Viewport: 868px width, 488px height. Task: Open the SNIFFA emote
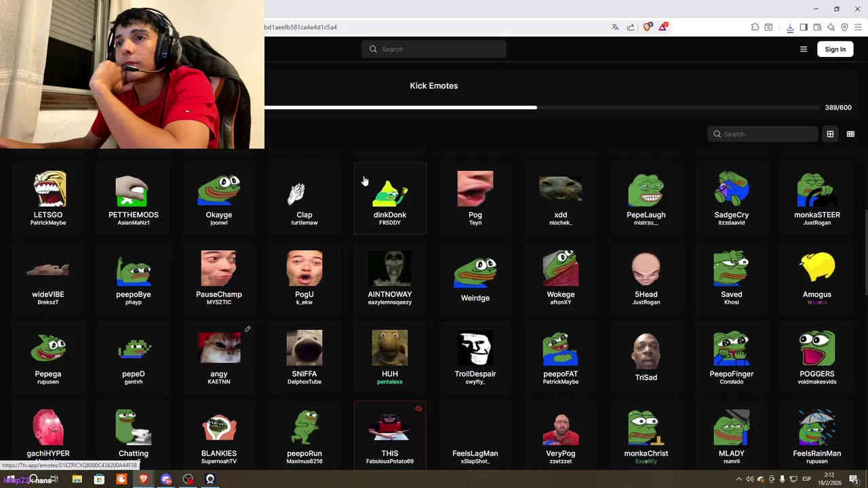pos(304,357)
